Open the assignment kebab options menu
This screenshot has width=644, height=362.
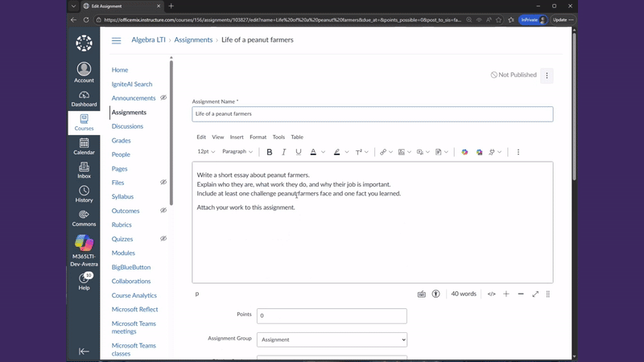pyautogui.click(x=547, y=76)
